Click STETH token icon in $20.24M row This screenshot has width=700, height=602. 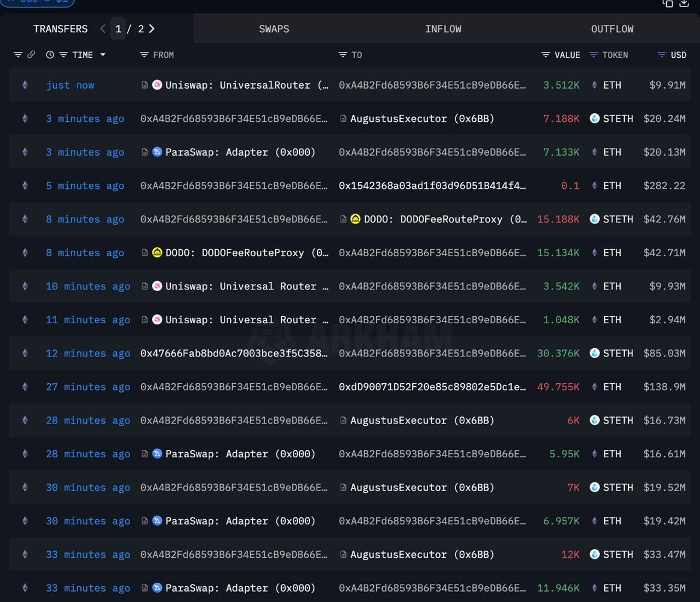[594, 118]
